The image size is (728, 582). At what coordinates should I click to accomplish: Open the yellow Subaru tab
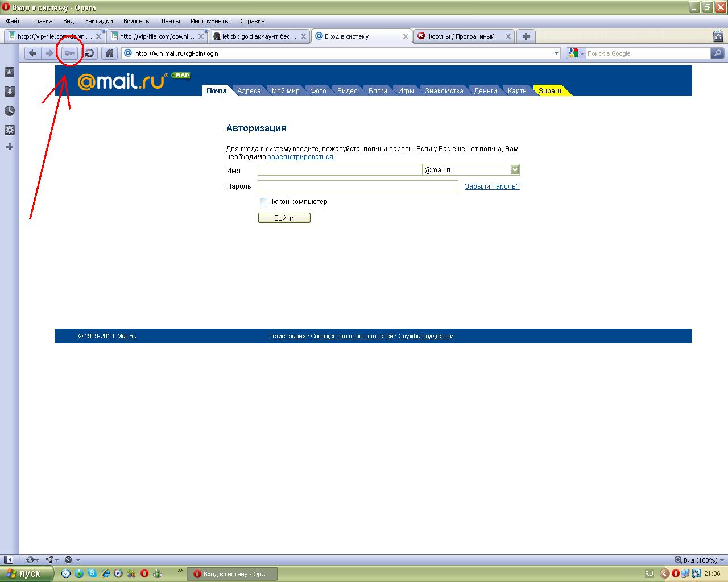point(550,90)
